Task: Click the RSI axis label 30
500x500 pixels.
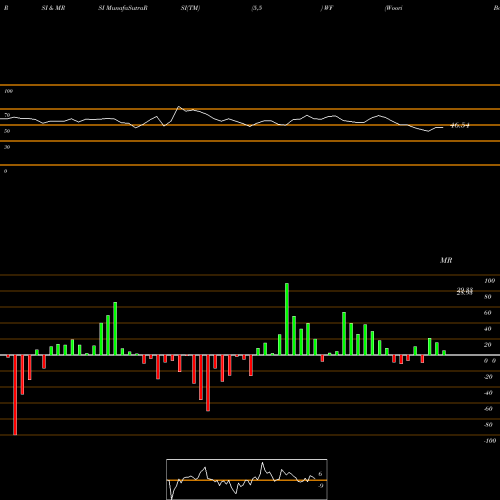Action: coord(7,147)
